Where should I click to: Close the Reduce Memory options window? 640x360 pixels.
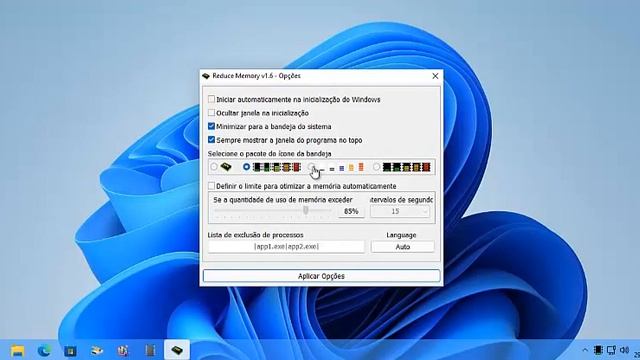point(435,76)
